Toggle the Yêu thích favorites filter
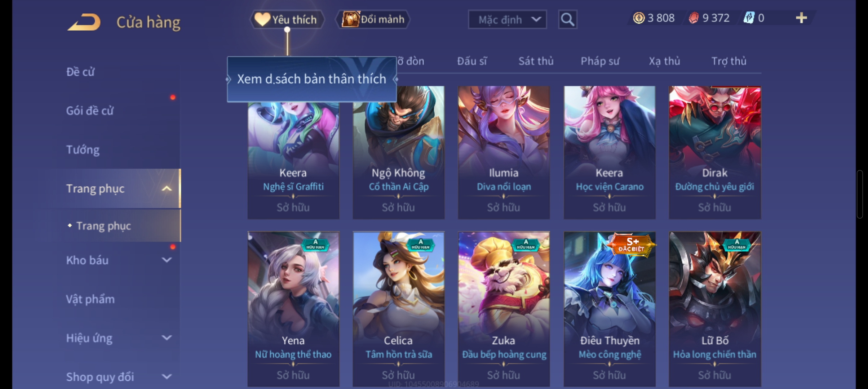Image resolution: width=868 pixels, height=389 pixels. pyautogui.click(x=287, y=19)
